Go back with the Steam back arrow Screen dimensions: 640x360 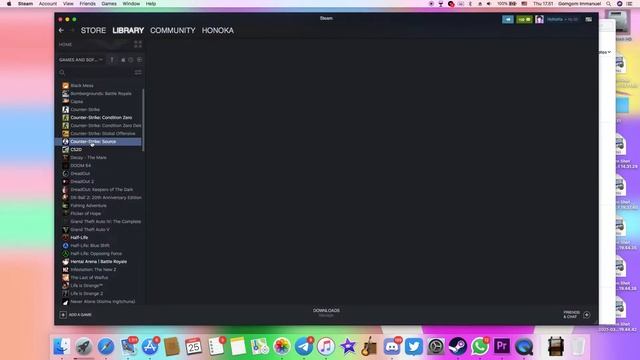(x=61, y=30)
